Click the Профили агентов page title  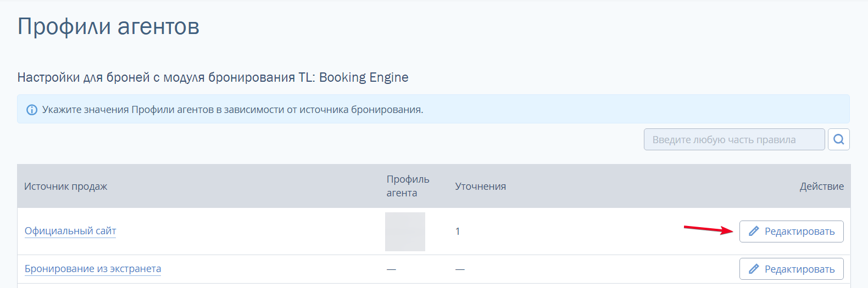(108, 26)
